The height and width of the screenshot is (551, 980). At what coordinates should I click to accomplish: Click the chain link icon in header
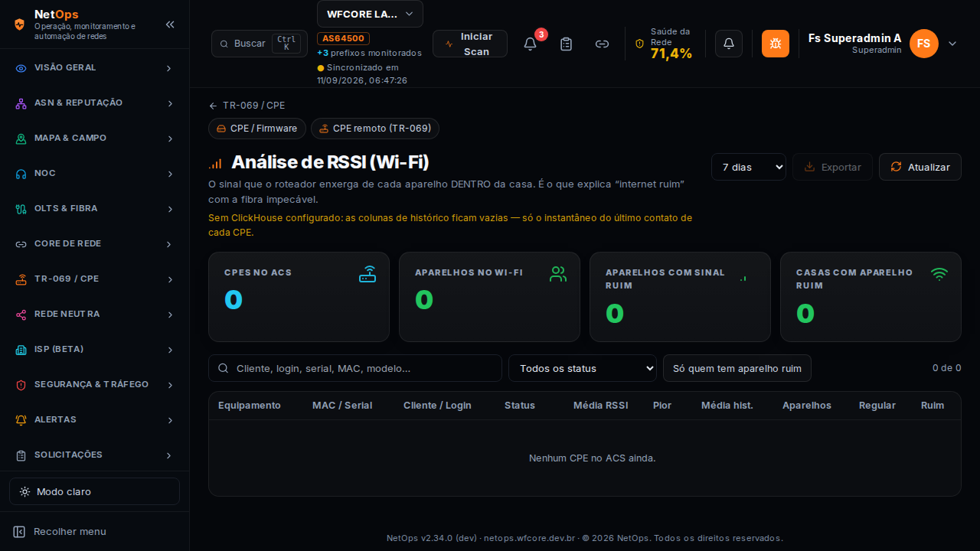603,44
